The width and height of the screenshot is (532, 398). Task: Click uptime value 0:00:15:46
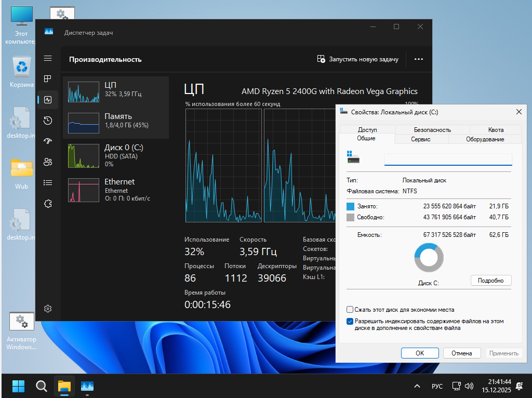(x=207, y=304)
